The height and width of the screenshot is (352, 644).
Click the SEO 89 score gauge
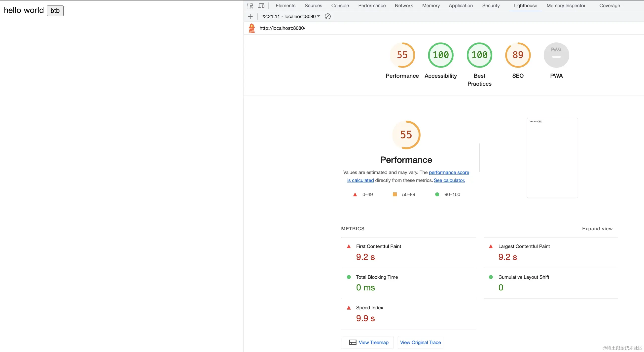pyautogui.click(x=518, y=55)
